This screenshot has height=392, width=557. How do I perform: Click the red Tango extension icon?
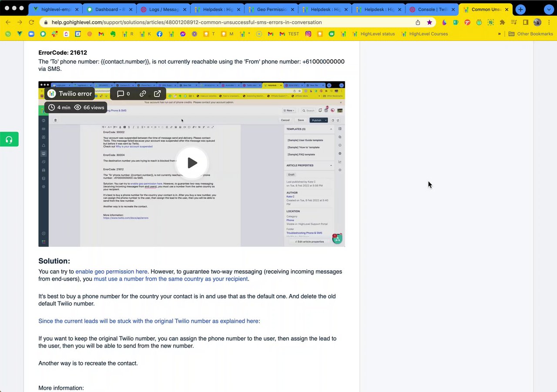[x=467, y=22]
